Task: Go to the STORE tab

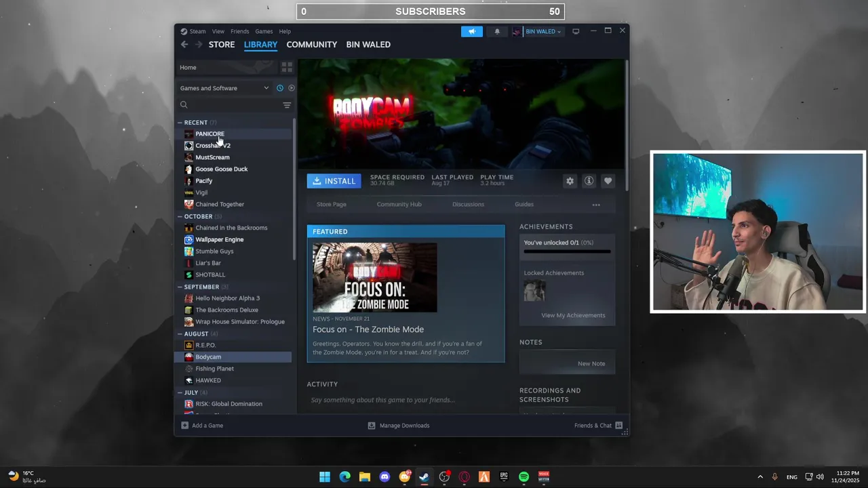Action: click(x=222, y=45)
